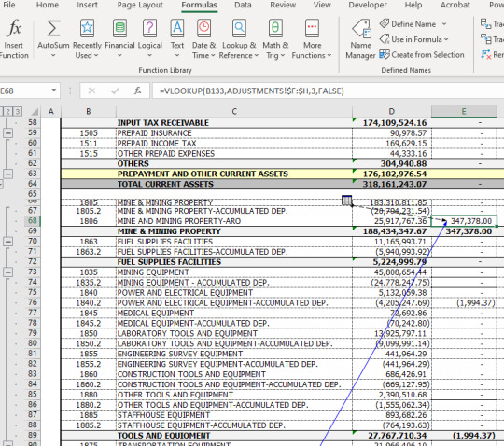Switch to the Insert tab
This screenshot has height=446, width=504.
[87, 5]
